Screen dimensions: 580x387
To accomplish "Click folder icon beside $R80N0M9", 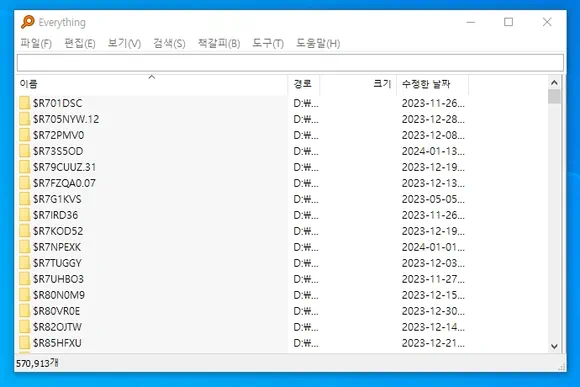I will click(24, 295).
